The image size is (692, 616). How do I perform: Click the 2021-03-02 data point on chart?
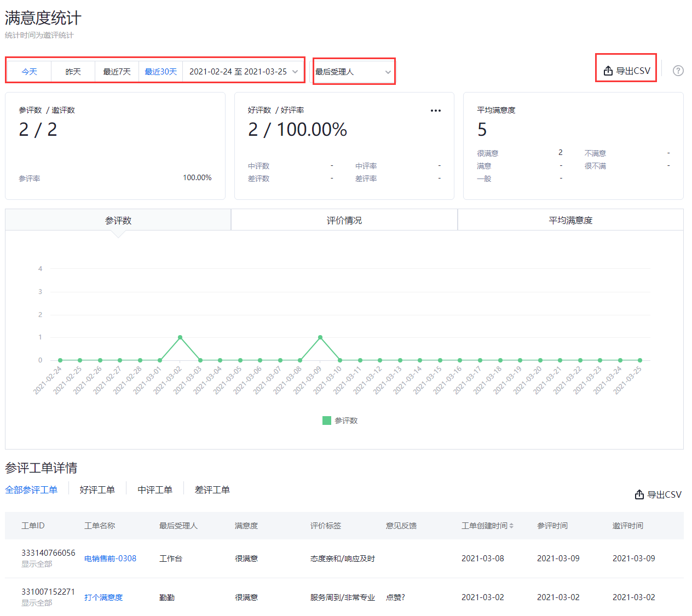coord(180,337)
